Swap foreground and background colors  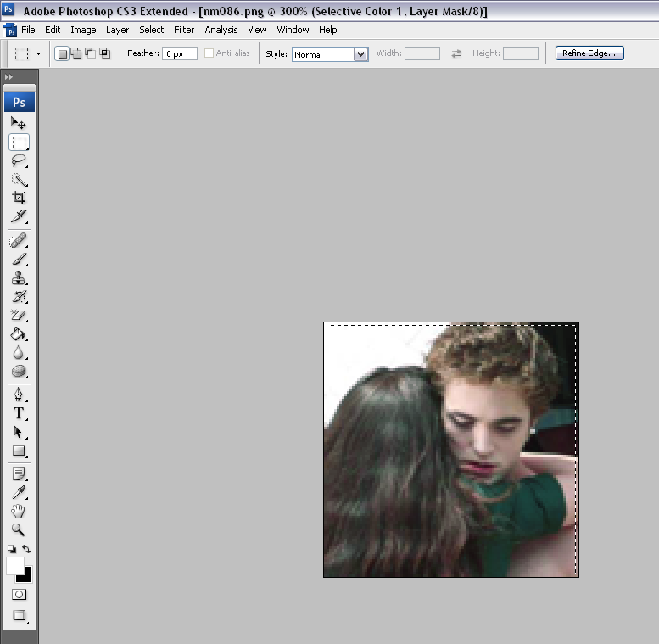coord(26,549)
